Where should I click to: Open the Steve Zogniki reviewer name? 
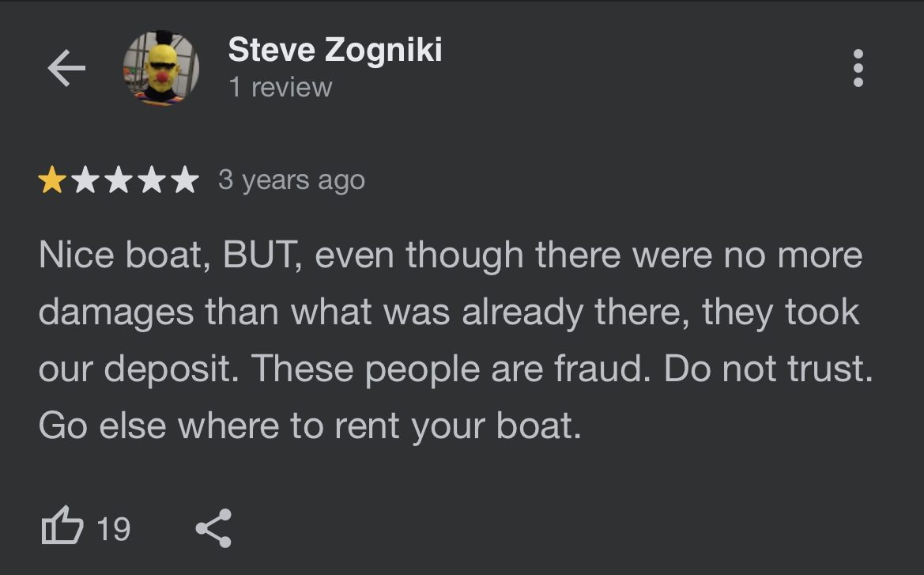334,50
